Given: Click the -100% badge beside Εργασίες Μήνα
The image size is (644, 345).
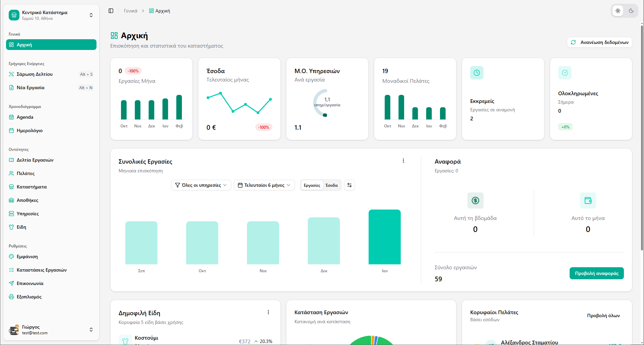Looking at the screenshot, I should click(x=133, y=71).
